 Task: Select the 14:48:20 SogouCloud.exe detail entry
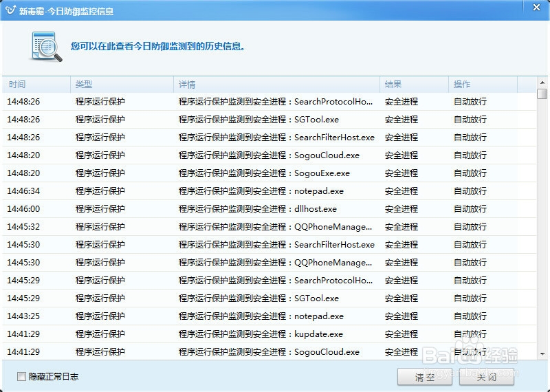tap(269, 155)
